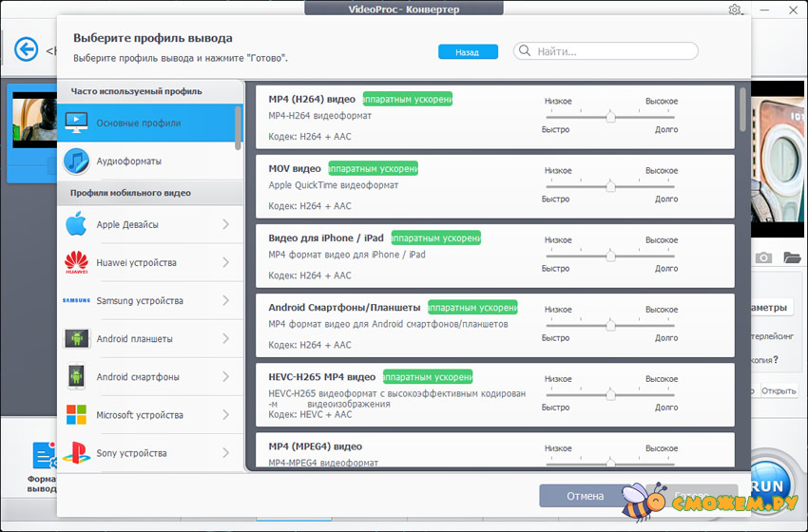
Task: Click Профили мобильного видео header
Action: 130,193
